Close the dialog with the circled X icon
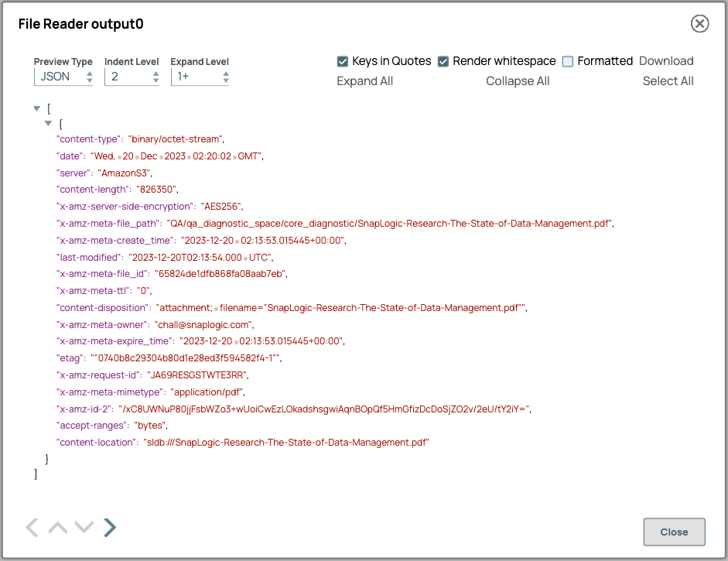Image resolution: width=728 pixels, height=561 pixels. (699, 23)
